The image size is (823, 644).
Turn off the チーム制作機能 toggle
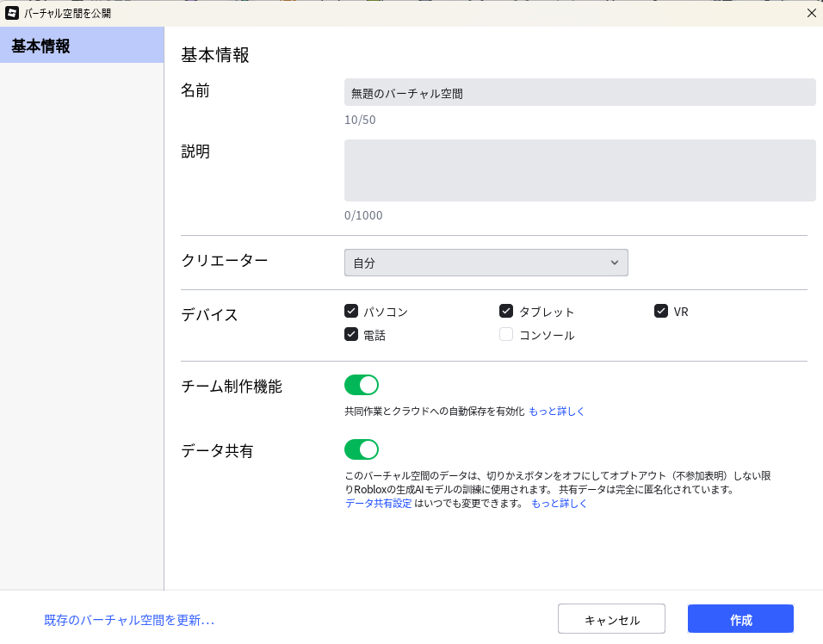click(x=361, y=385)
